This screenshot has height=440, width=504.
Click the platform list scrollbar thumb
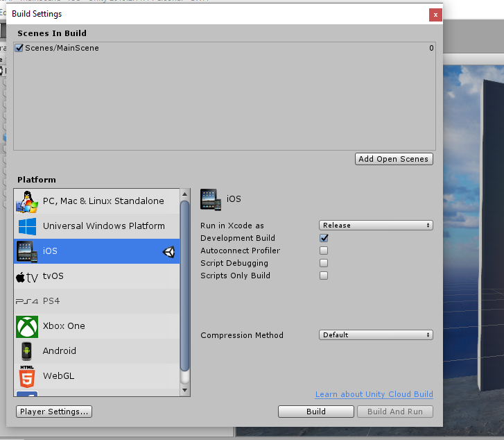(184, 286)
